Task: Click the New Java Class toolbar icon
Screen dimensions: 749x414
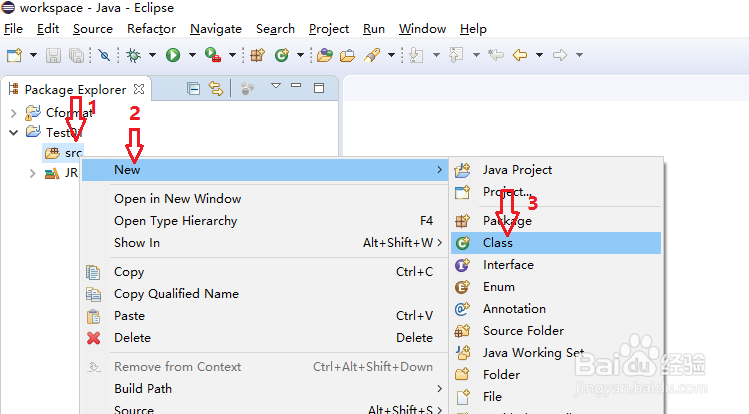Action: pos(282,55)
